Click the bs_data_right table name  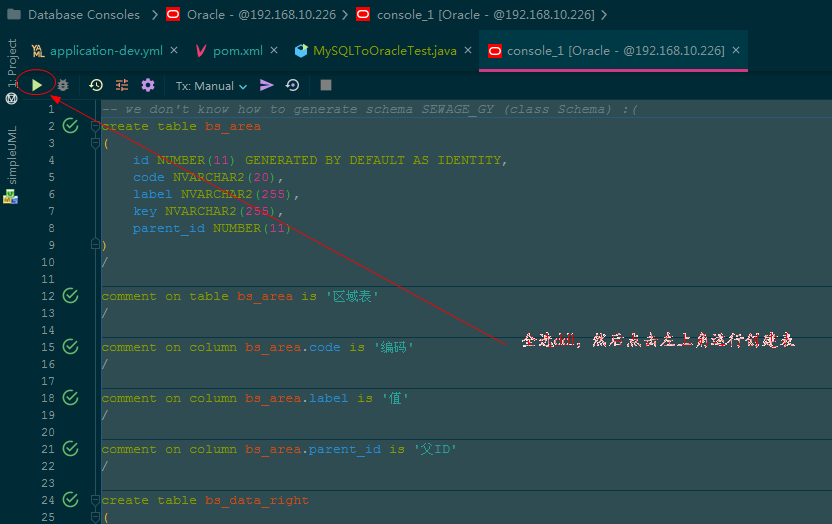pyautogui.click(x=257, y=500)
